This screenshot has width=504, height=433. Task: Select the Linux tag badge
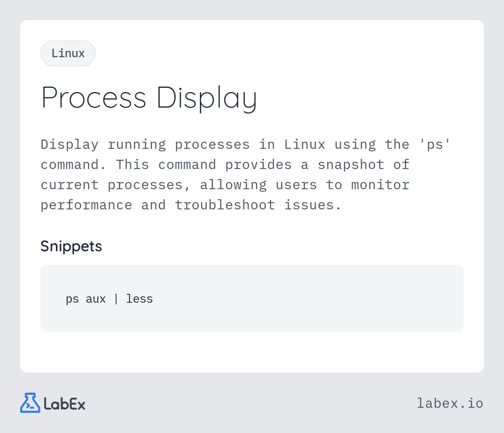click(68, 53)
